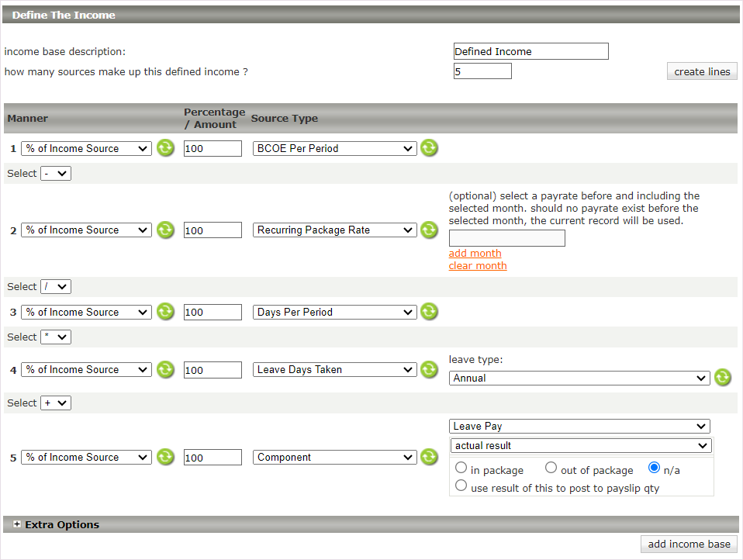
Task: Click refresh icon beside Days Per Period dropdown
Action: pos(429,312)
